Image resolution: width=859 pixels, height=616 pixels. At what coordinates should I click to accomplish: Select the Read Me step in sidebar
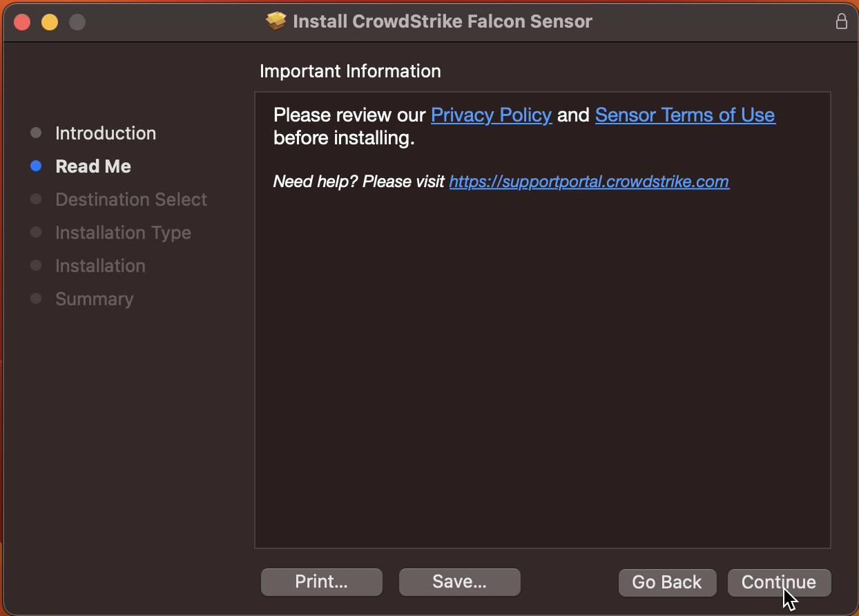coord(93,166)
